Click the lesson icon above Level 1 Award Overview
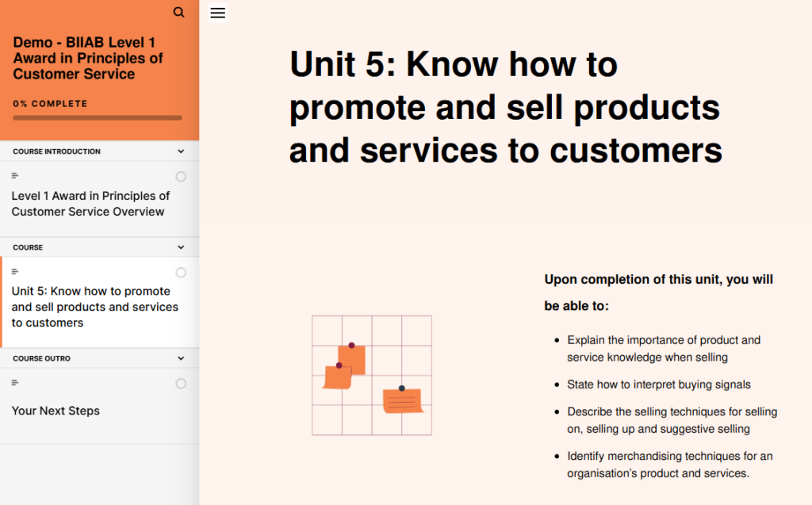This screenshot has width=812, height=505. tap(15, 175)
